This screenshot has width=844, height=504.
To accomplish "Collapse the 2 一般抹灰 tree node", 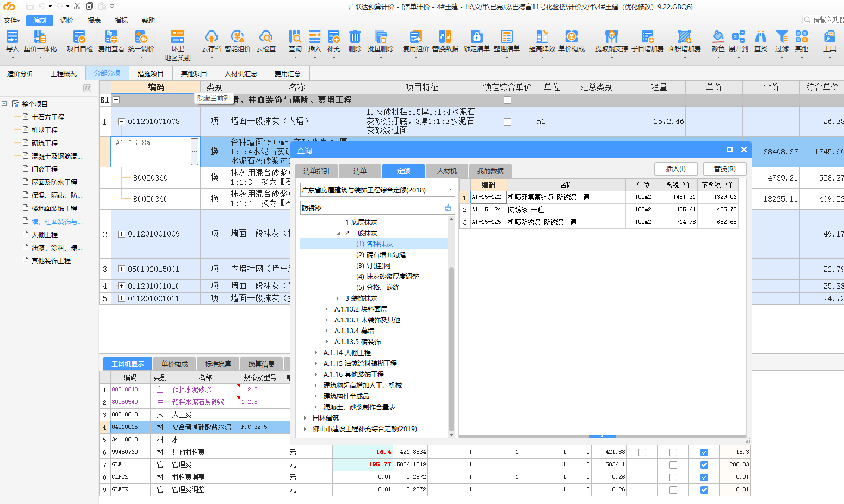I will point(338,233).
